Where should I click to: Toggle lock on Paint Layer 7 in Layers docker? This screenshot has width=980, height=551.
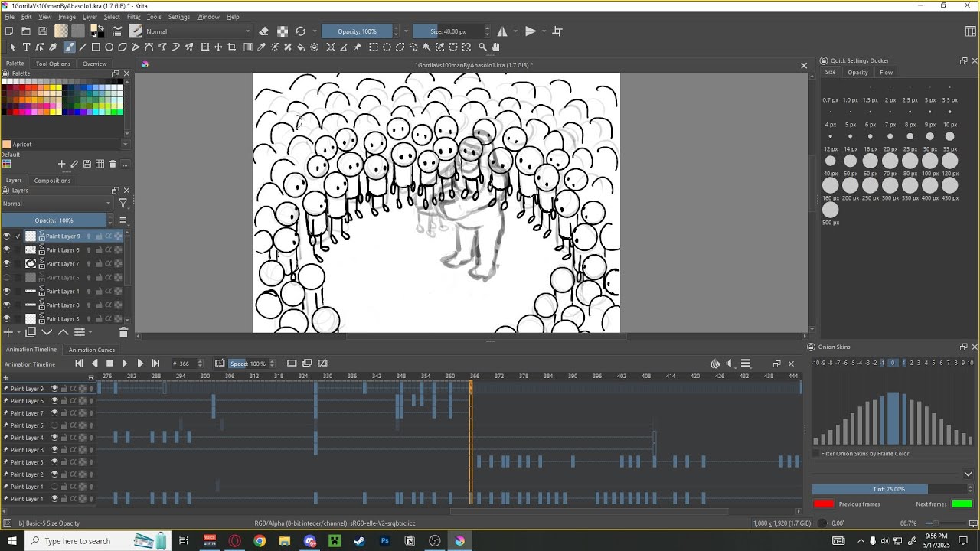(99, 264)
